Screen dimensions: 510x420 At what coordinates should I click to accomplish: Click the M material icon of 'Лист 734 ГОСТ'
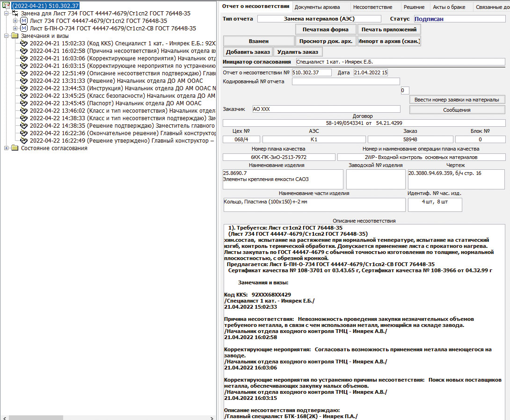coord(24,21)
